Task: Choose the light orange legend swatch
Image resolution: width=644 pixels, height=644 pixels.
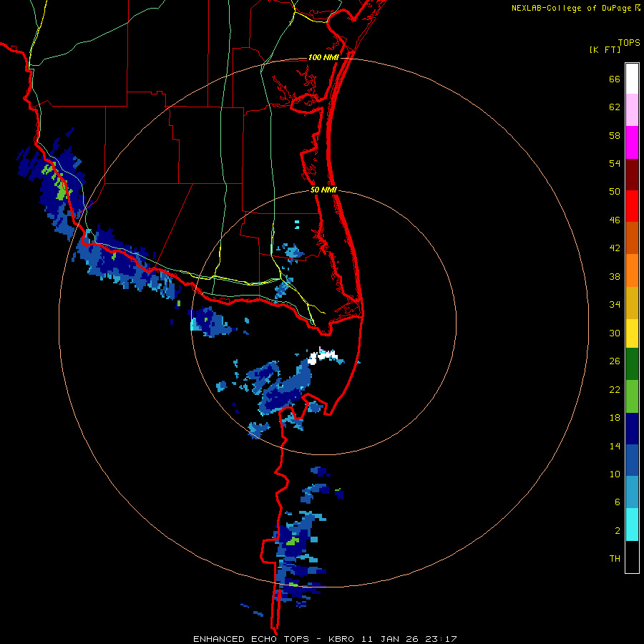Action: coord(632,270)
